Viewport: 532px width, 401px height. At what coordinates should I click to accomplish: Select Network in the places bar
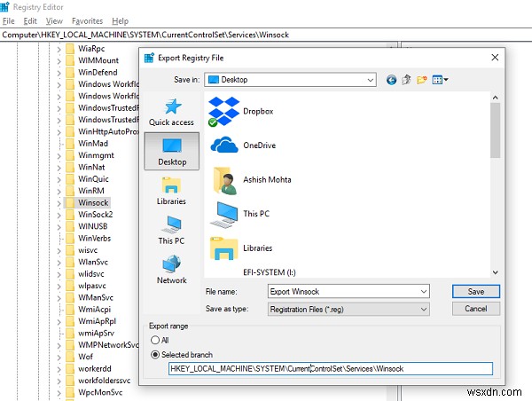[x=172, y=270]
